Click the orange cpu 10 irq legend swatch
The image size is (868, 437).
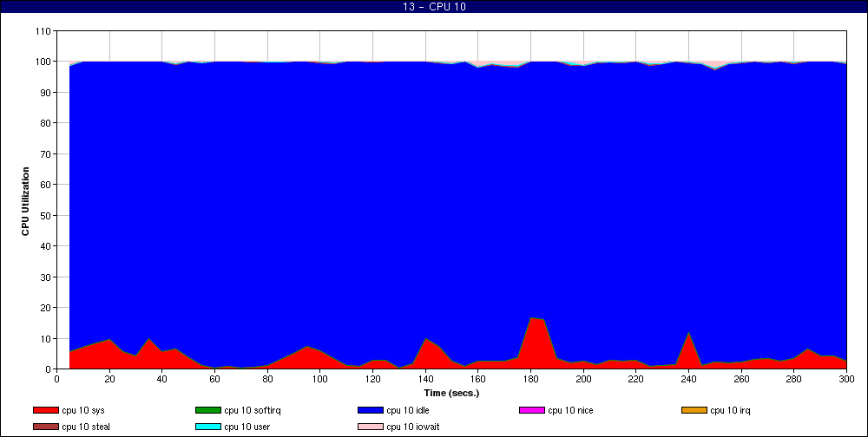pos(694,410)
